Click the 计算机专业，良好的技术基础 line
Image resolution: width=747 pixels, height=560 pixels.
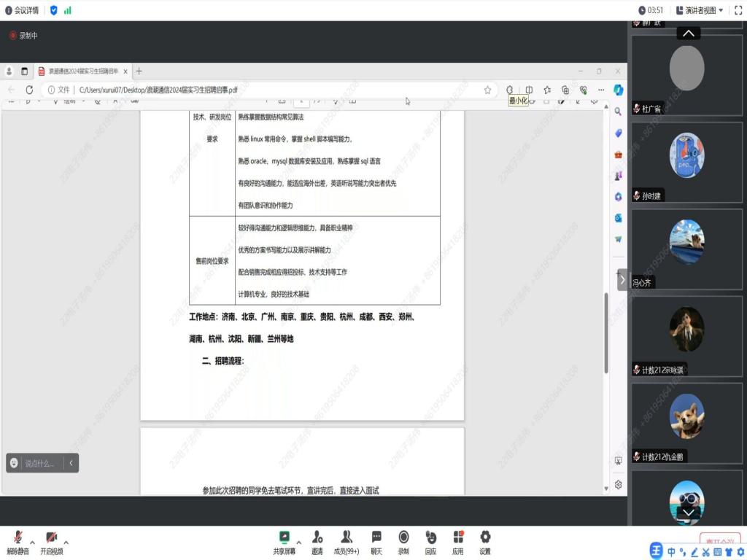(x=274, y=295)
